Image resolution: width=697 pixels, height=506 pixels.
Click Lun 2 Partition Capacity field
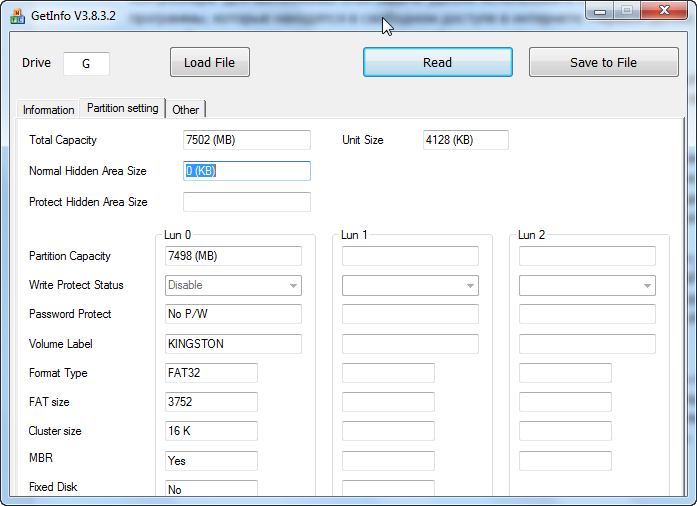[x=587, y=256]
